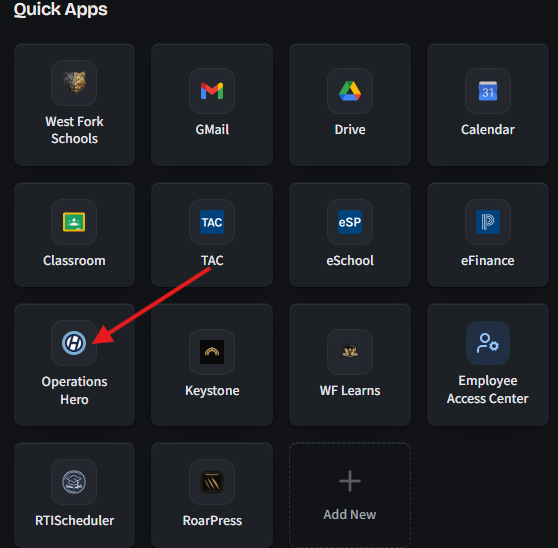This screenshot has height=548, width=558.
Task: Click the GMail label text
Action: 212,130
